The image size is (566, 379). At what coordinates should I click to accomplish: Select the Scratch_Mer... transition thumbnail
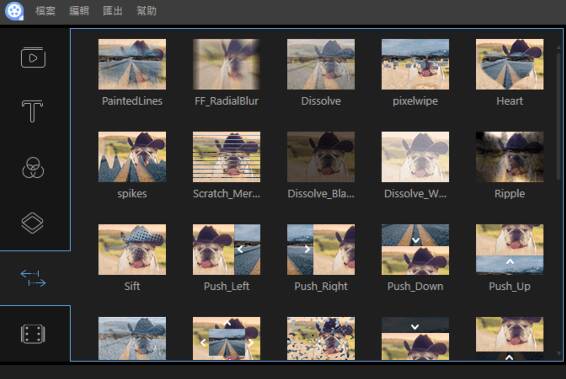pos(226,157)
